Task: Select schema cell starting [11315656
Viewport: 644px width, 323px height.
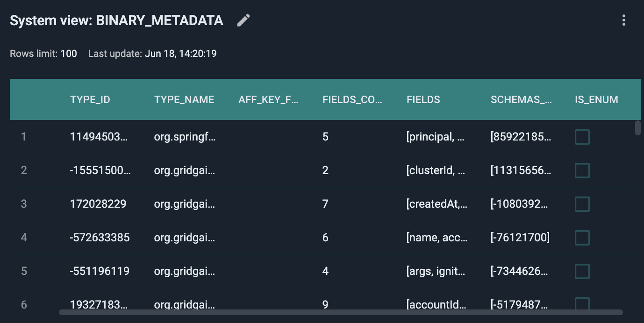Action: [x=521, y=170]
